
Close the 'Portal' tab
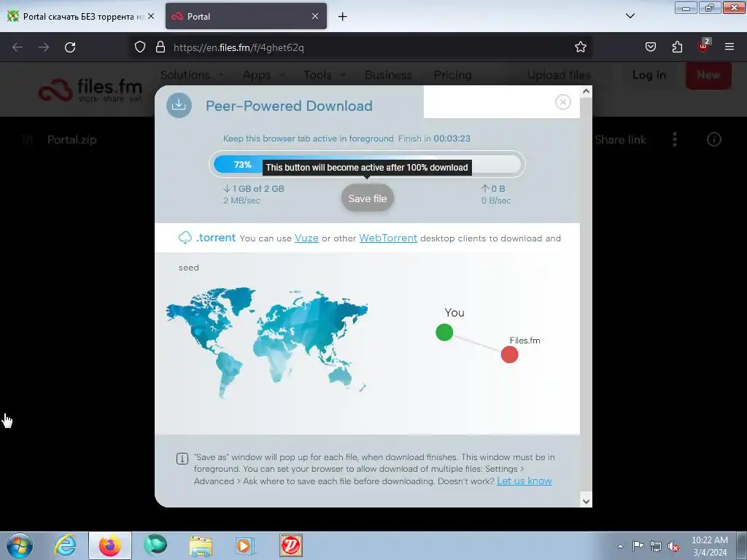point(315,17)
